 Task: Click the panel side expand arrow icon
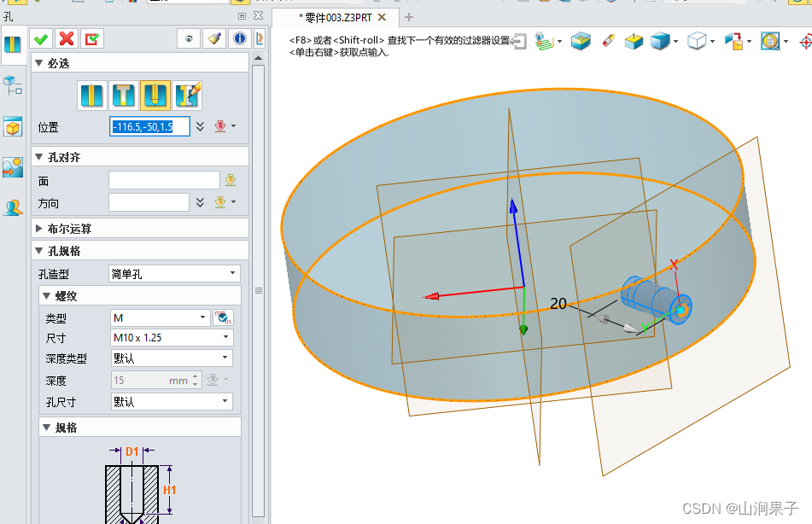tap(260, 39)
